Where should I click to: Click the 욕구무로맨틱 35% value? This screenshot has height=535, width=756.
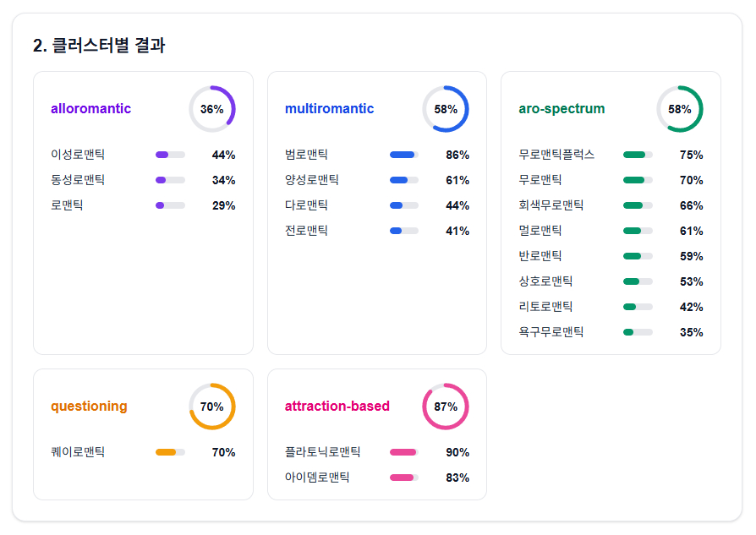(691, 332)
